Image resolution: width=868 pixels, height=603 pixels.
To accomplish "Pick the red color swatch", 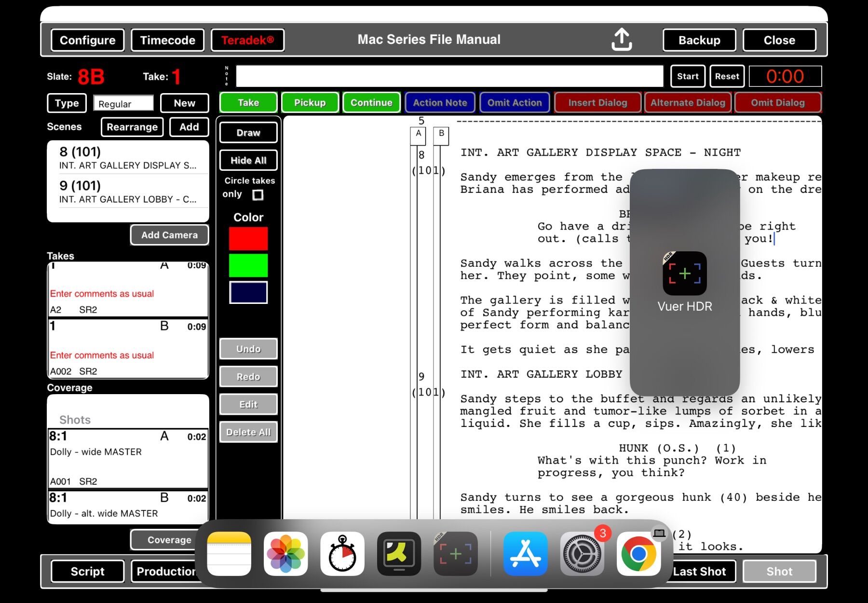I will (x=248, y=239).
